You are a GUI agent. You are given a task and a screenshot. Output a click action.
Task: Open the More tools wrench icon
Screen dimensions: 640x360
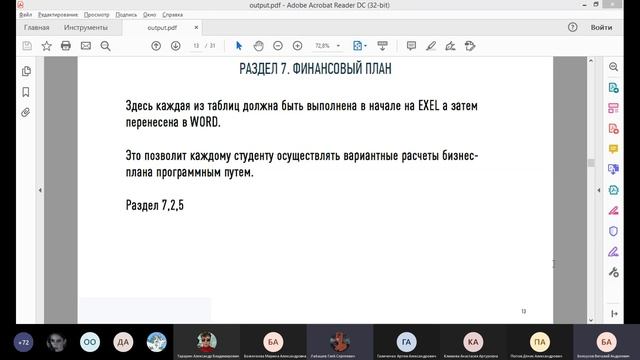[613, 272]
